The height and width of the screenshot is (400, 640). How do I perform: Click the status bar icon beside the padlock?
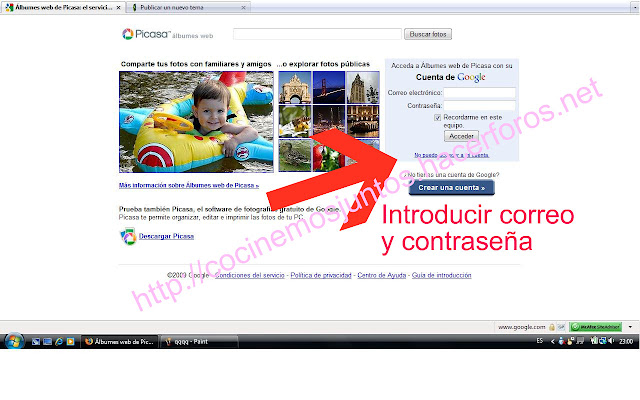pyautogui.click(x=561, y=327)
